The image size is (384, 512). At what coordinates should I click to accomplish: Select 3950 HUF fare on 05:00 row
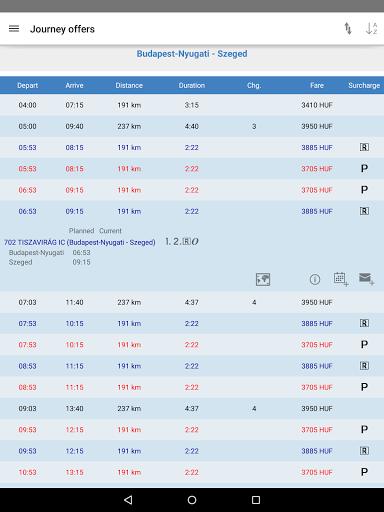317,126
